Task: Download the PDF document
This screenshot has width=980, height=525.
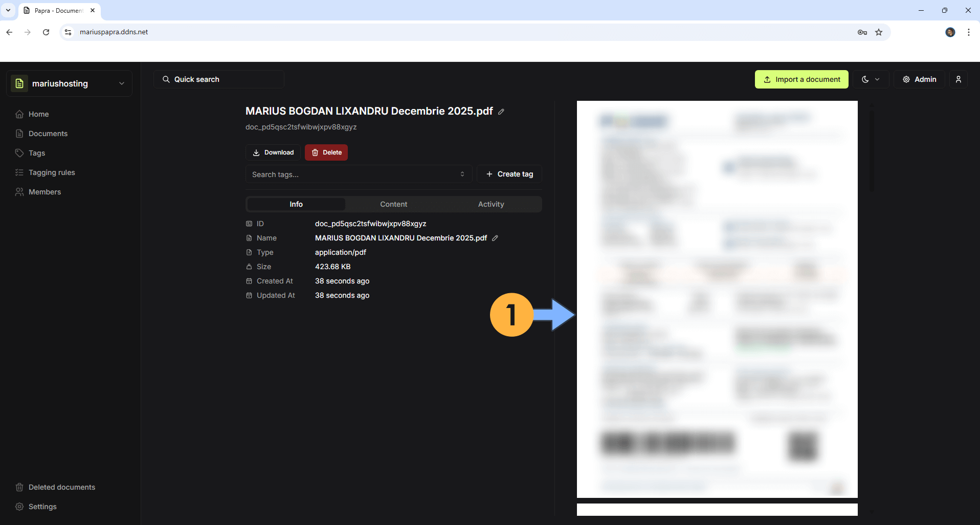Action: (x=273, y=152)
